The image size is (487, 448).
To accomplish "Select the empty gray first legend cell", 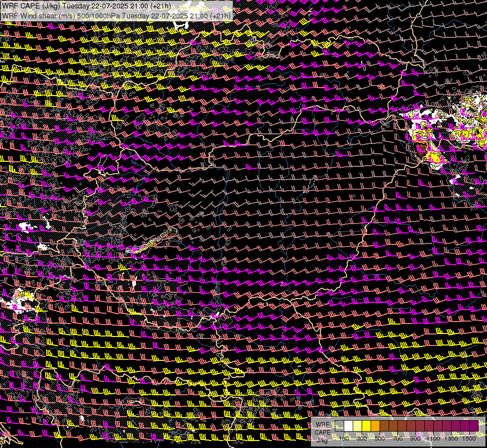I will pos(339,426).
